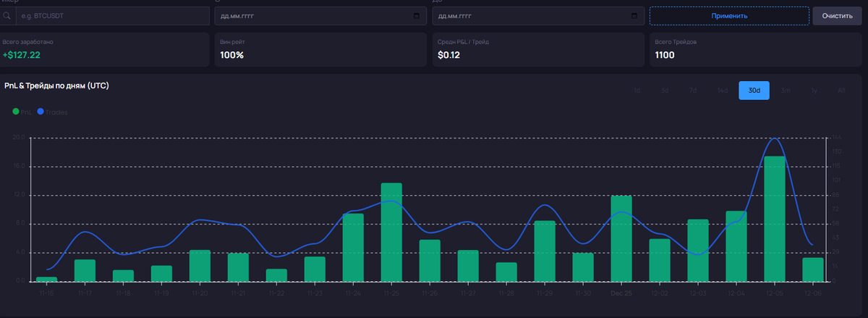The image size is (868, 318).
Task: Click the PnL bar for 11-29
Action: pos(545,251)
